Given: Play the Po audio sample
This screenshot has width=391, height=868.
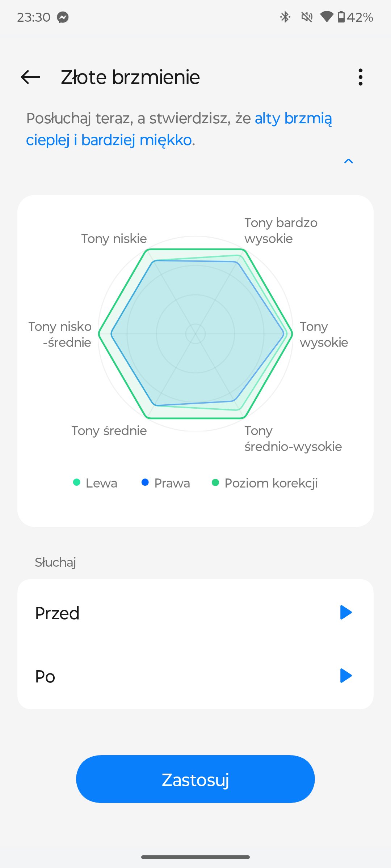Looking at the screenshot, I should (x=346, y=676).
